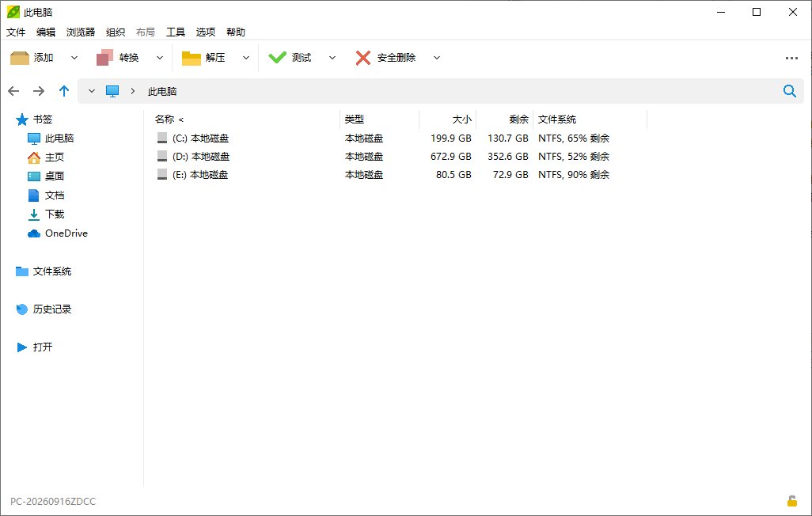Viewport: 812px width, 516px height.
Task: Click the drive icon for (D:)
Action: coord(162,156)
